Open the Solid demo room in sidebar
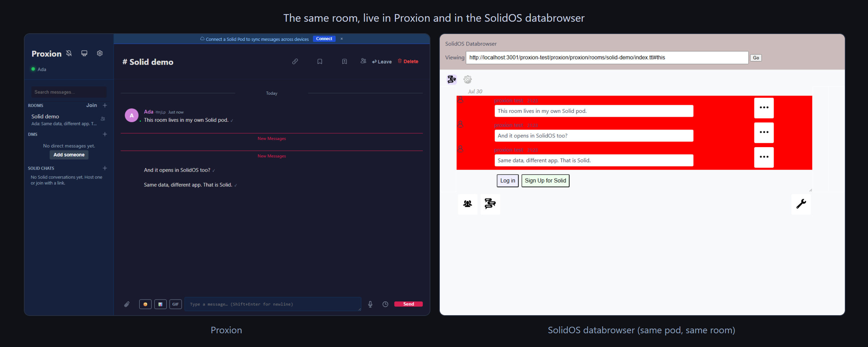This screenshot has width=868, height=347. point(68,120)
